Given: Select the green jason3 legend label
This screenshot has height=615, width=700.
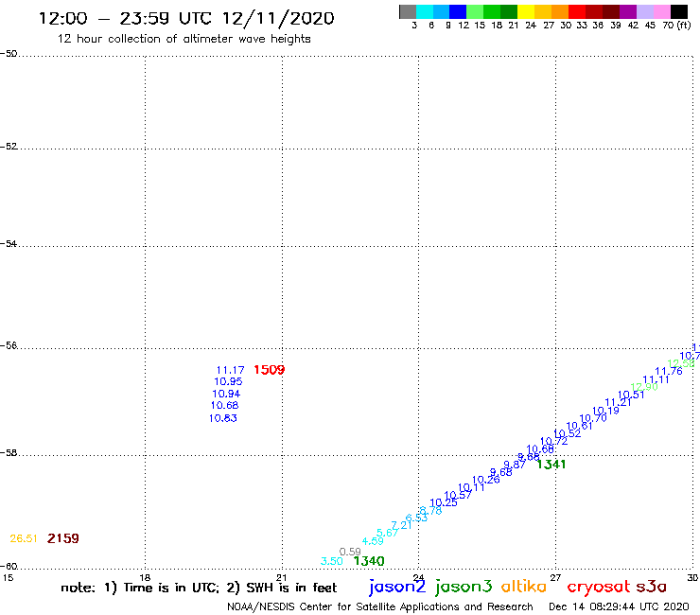Looking at the screenshot, I should 464,588.
